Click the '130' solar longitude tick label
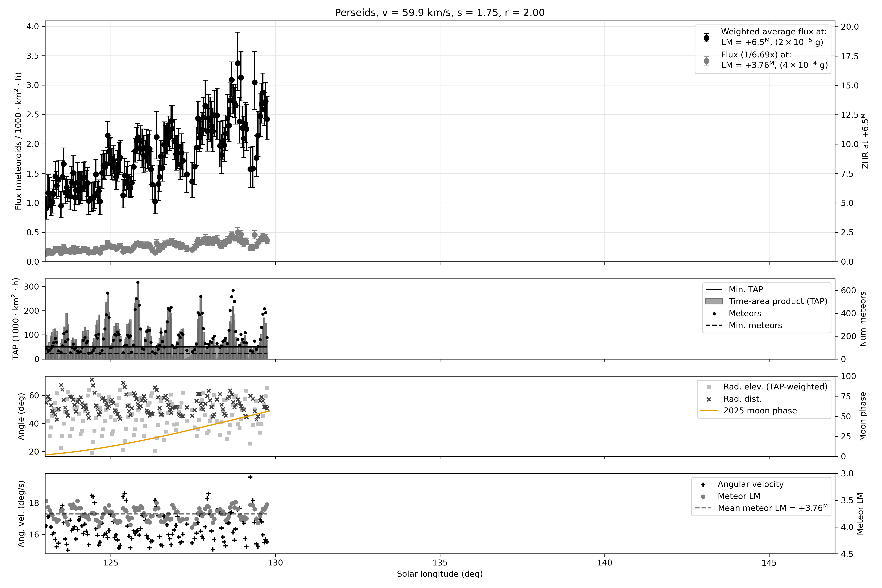 (275, 563)
